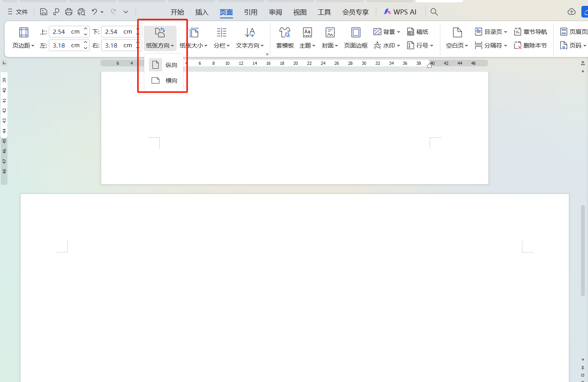
Task: Click the print icon in toolbar
Action: click(69, 12)
